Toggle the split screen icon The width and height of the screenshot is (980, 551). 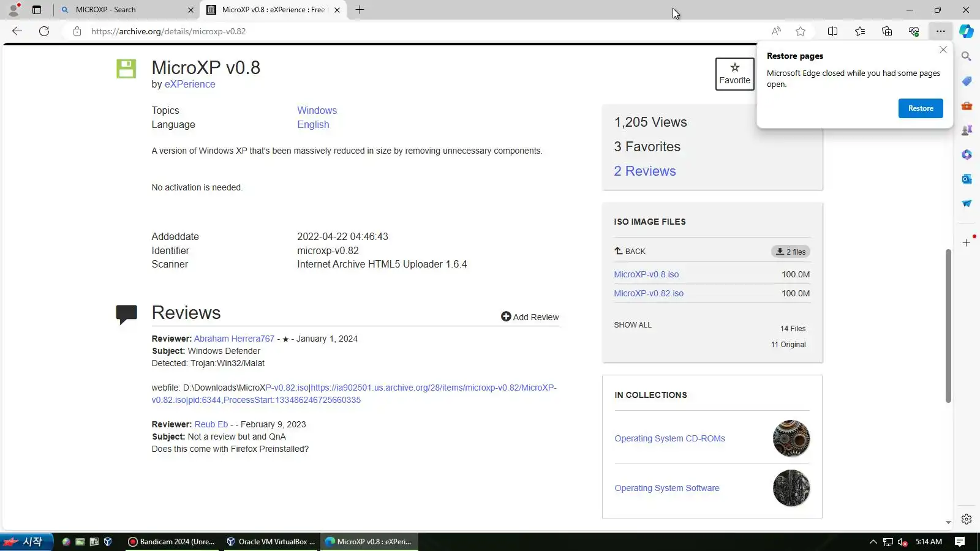tap(832, 31)
